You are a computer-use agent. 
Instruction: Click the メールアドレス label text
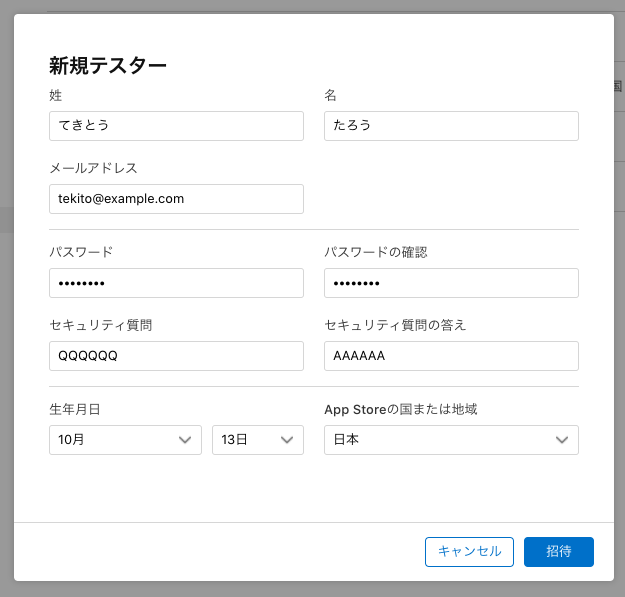click(x=93, y=168)
